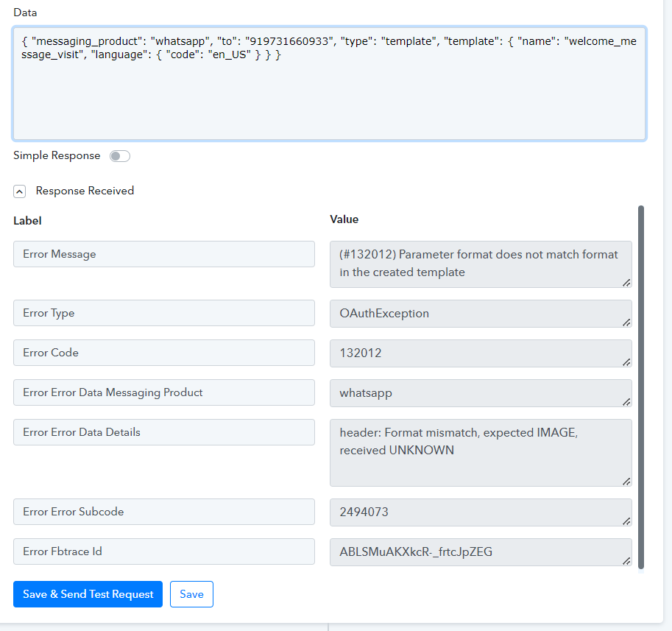Viewport: 672px width, 631px height.
Task: Click the 2494073 subcode value
Action: (x=481, y=512)
